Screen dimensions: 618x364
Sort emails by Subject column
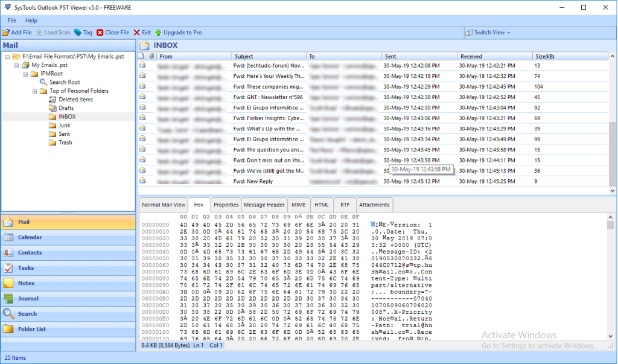point(269,56)
